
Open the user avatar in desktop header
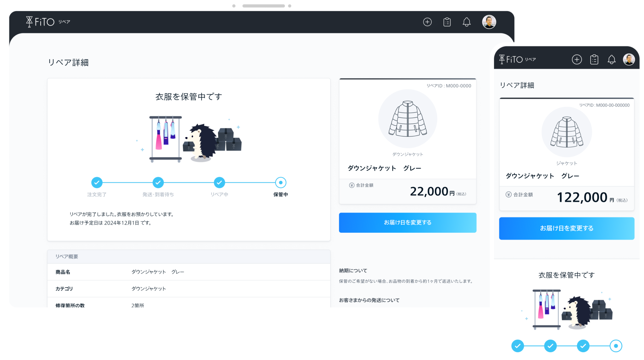(489, 22)
